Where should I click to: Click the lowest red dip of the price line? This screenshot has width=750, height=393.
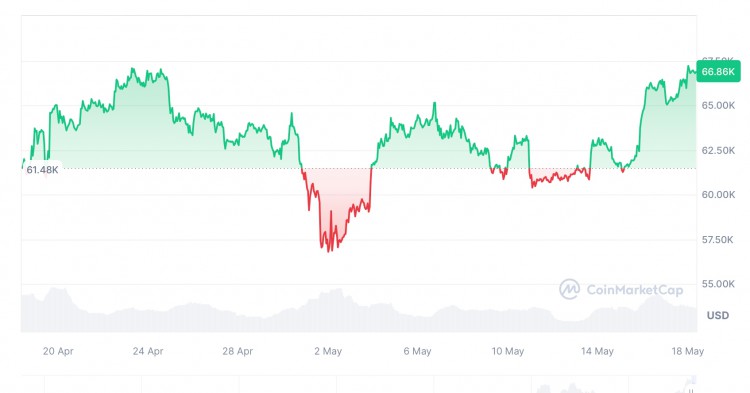click(x=329, y=251)
